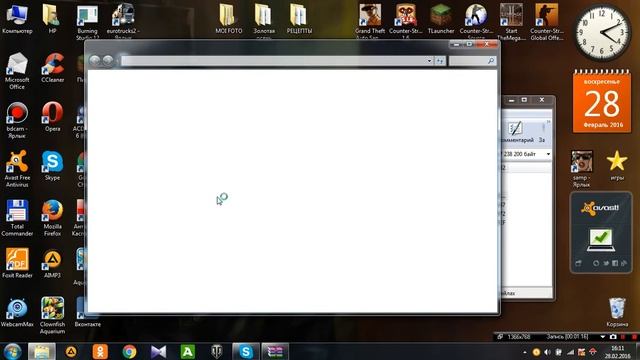
Task: Open the Avast gadget Facebook icon
Action: pos(615,263)
